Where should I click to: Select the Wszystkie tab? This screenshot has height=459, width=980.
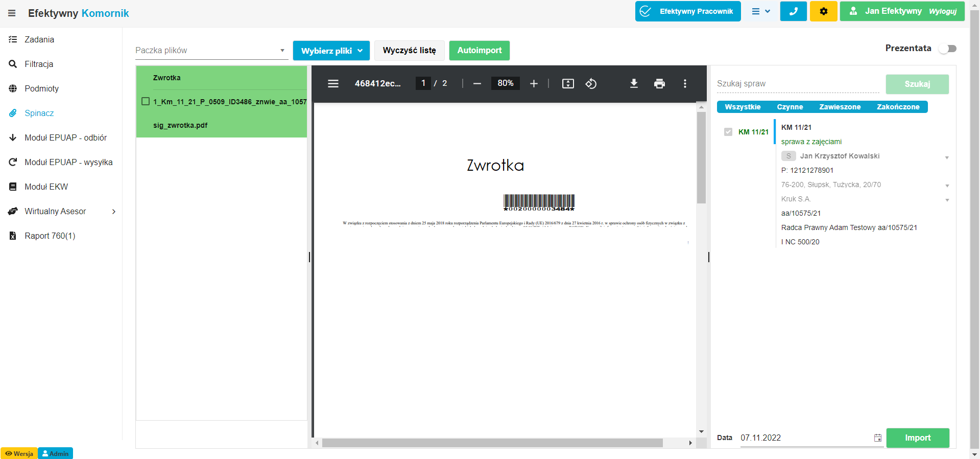point(743,107)
